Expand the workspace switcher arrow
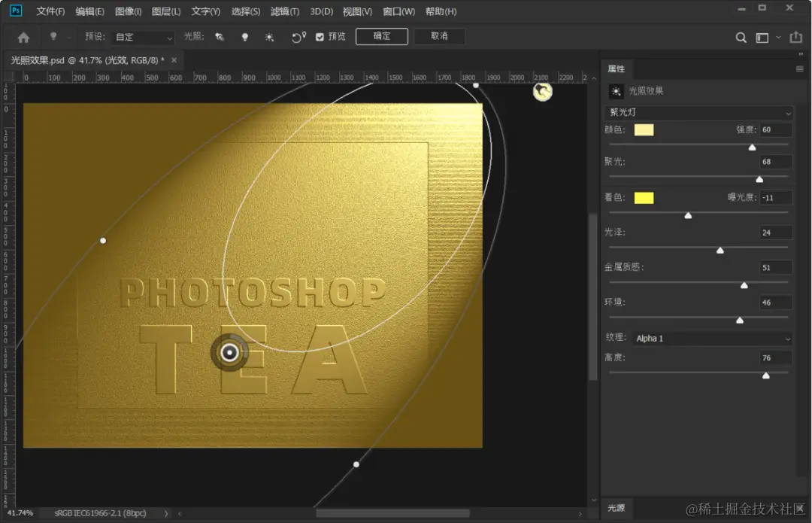 click(x=778, y=38)
